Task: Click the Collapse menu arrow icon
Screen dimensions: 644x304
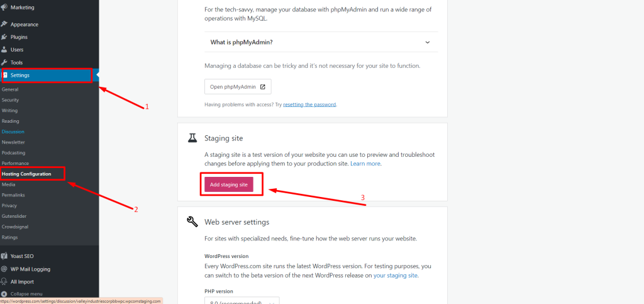Action: (x=4, y=294)
